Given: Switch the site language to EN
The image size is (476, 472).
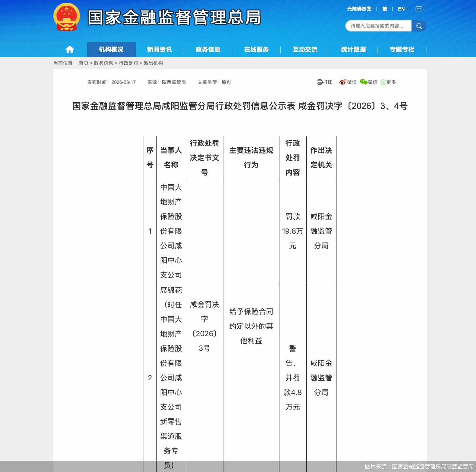Looking at the screenshot, I should click(x=401, y=8).
